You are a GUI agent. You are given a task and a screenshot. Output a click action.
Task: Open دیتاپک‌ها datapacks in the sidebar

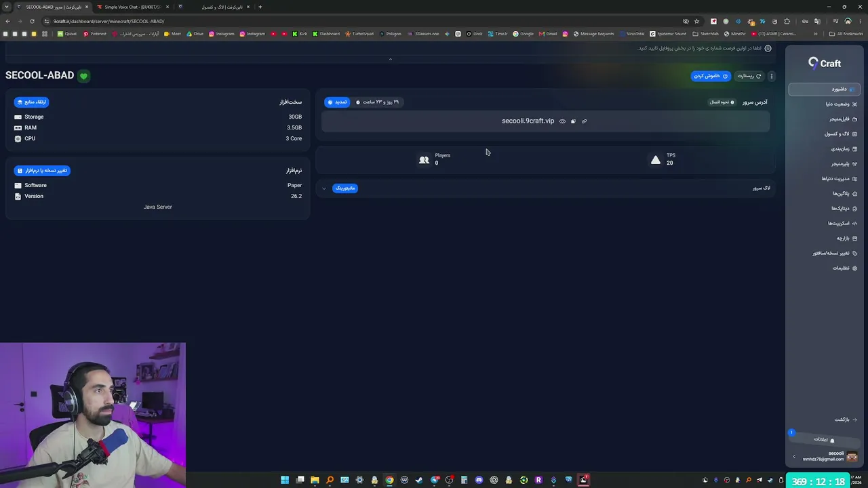(x=844, y=209)
